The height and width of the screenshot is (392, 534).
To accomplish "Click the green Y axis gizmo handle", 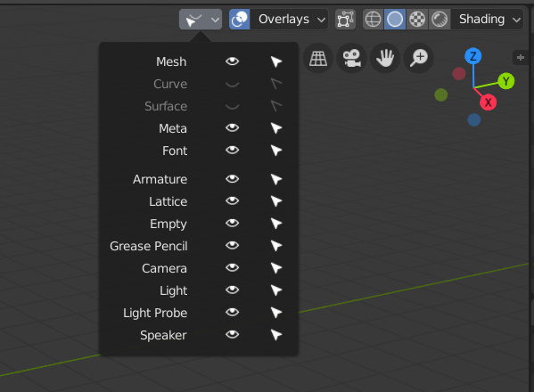I will pyautogui.click(x=506, y=81).
